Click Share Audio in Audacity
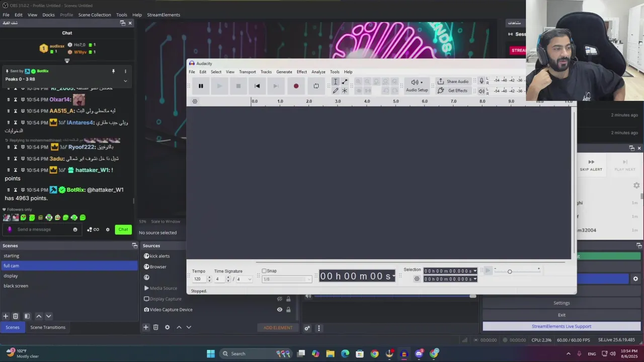The width and height of the screenshot is (644, 362). tap(453, 81)
